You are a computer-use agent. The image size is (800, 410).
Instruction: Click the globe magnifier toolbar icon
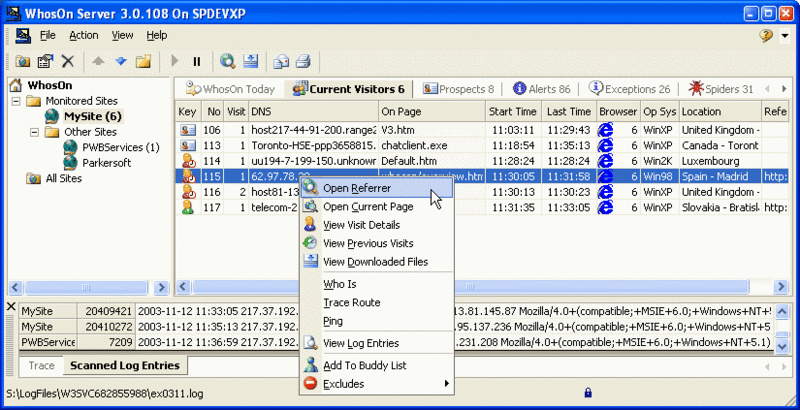[x=228, y=61]
